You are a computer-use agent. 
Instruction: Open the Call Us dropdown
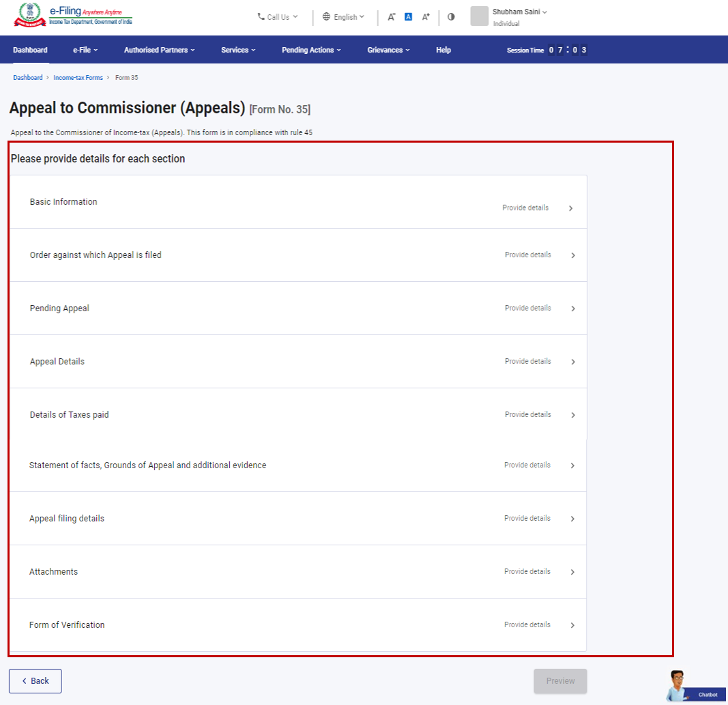[278, 17]
